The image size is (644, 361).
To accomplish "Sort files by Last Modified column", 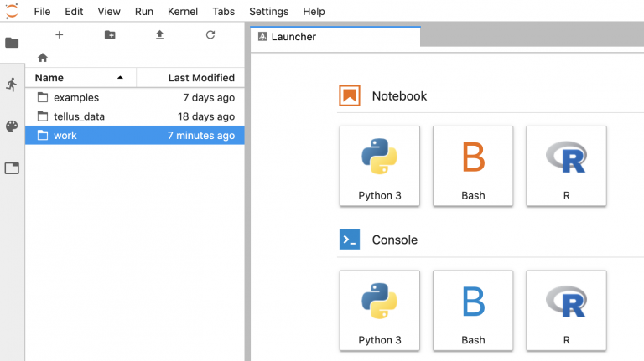I will (190, 78).
